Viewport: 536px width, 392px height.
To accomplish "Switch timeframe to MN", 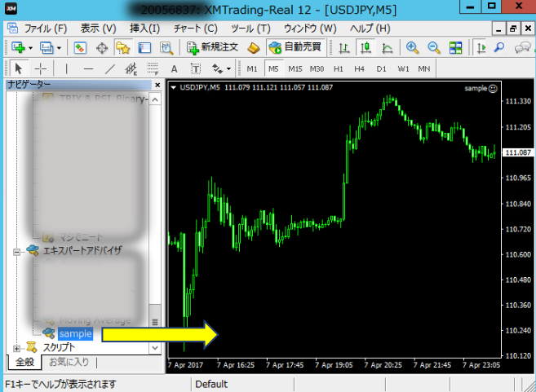I will tap(424, 69).
